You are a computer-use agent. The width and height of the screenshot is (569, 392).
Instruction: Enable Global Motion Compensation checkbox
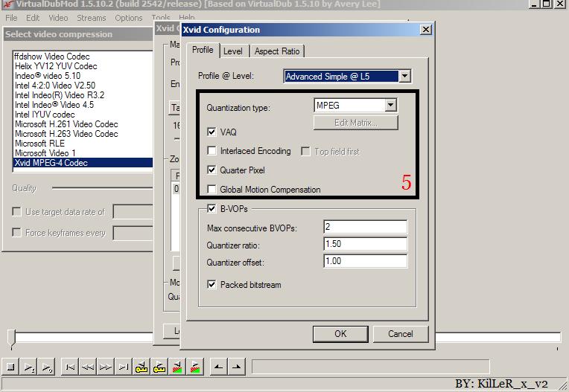pos(212,189)
